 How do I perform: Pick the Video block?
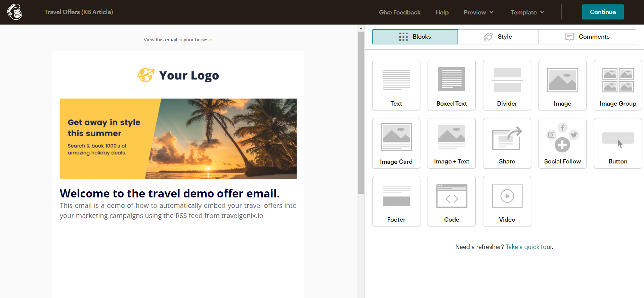pos(507,201)
